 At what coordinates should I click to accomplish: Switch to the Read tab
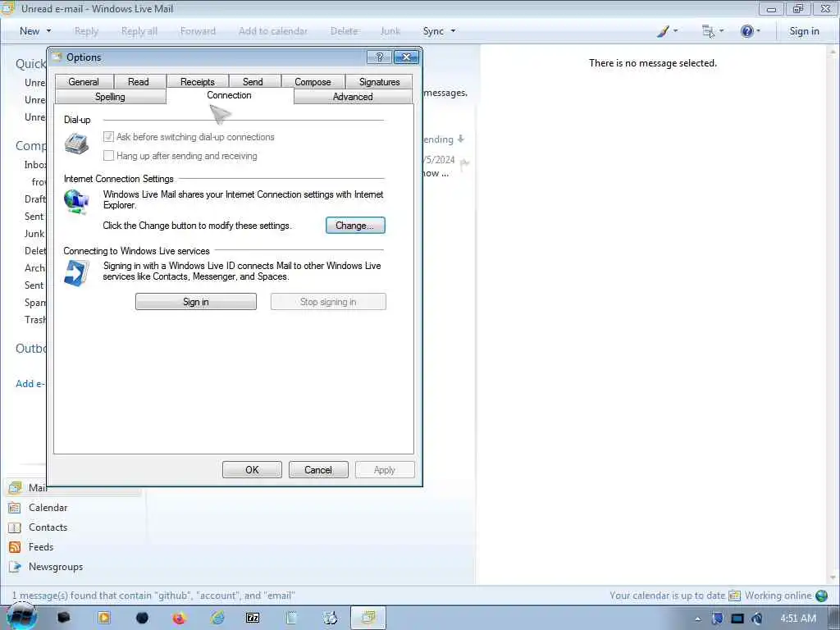[x=138, y=81]
